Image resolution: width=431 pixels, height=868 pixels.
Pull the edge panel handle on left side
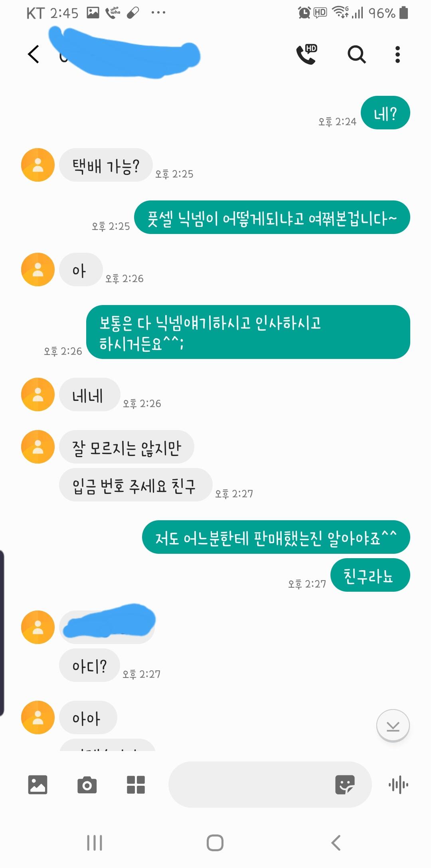[2, 633]
